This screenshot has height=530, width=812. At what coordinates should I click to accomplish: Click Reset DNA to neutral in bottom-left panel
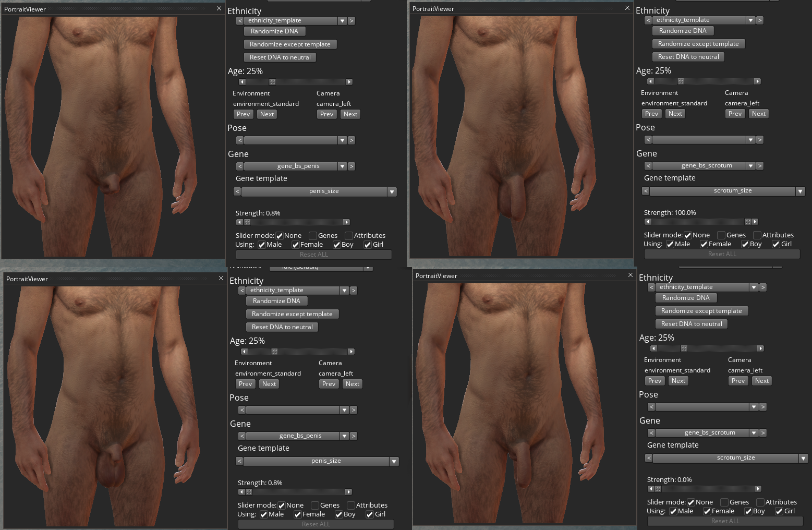pos(282,327)
